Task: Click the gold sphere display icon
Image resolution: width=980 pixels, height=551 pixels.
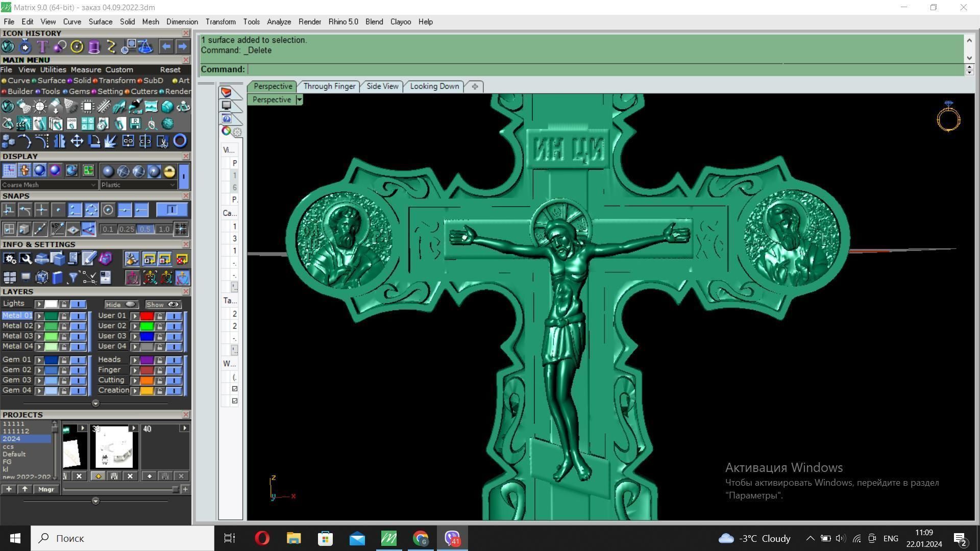Action: click(169, 171)
